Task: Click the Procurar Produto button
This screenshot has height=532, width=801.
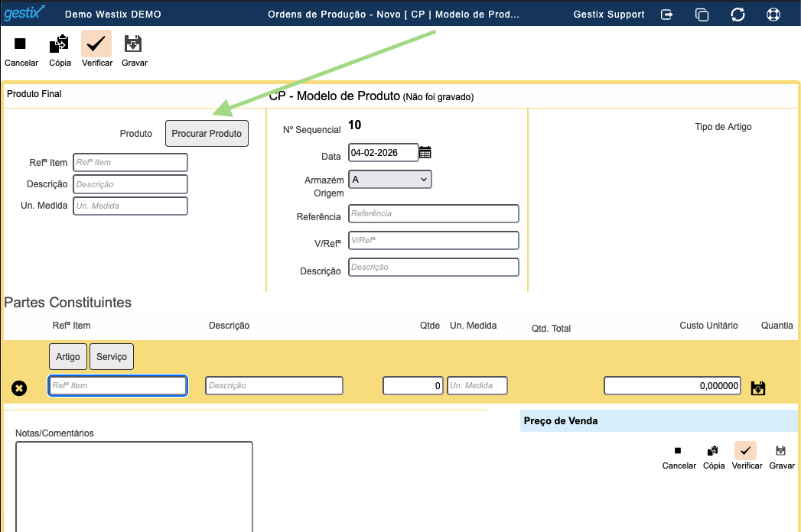Action: 207,133
